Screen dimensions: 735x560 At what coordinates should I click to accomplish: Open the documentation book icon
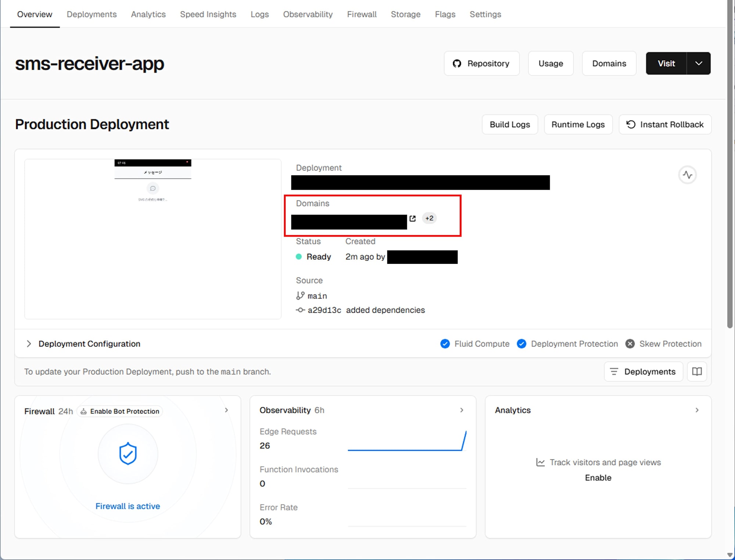[x=697, y=371]
